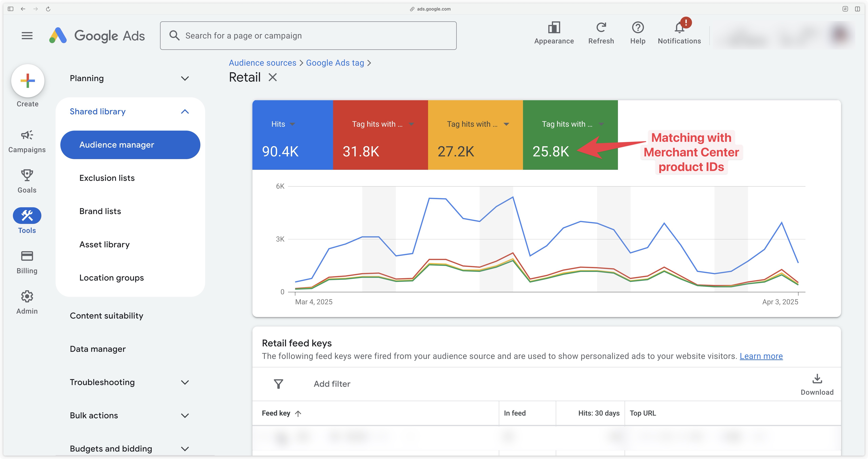Open the Help icon

tap(637, 27)
